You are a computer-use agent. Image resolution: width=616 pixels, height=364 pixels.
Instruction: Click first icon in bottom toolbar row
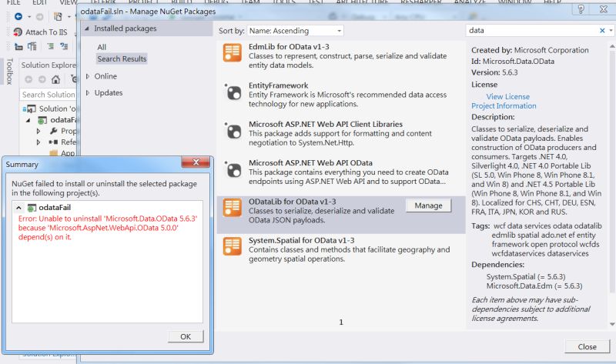coord(18,47)
